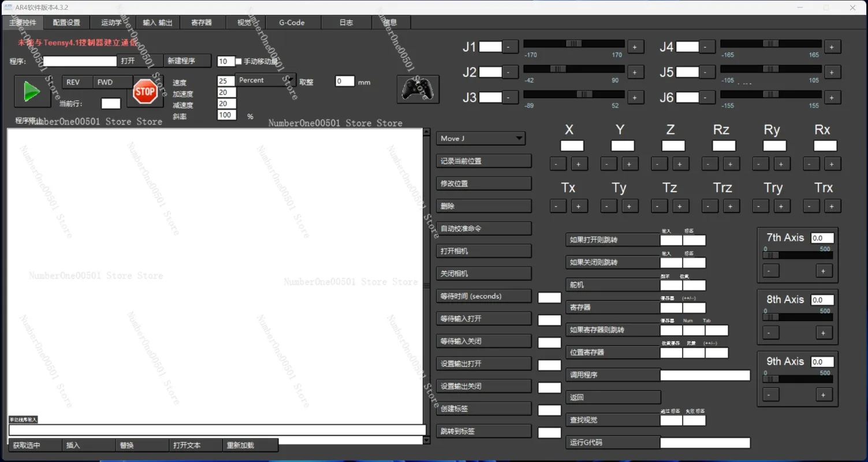Click the 重新加载 button
This screenshot has width=868, height=462.
coord(251,445)
